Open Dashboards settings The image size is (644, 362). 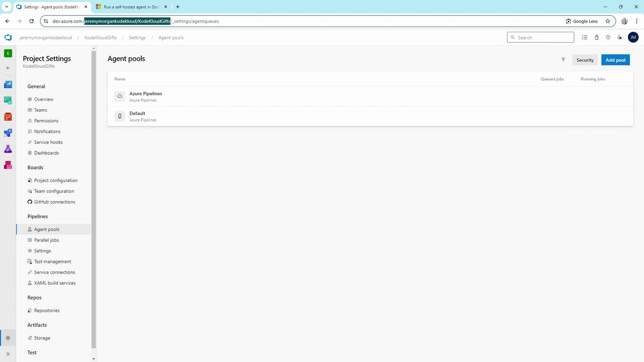[x=46, y=153]
